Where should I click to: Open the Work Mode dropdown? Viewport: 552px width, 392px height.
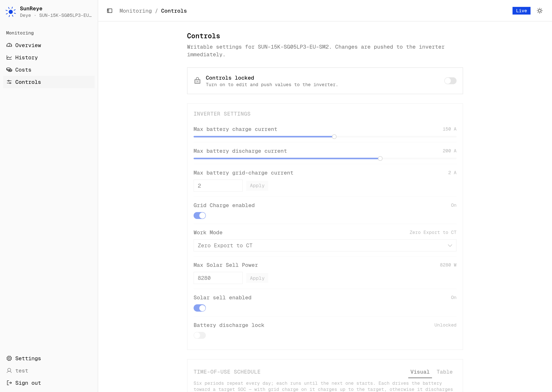tap(325, 246)
